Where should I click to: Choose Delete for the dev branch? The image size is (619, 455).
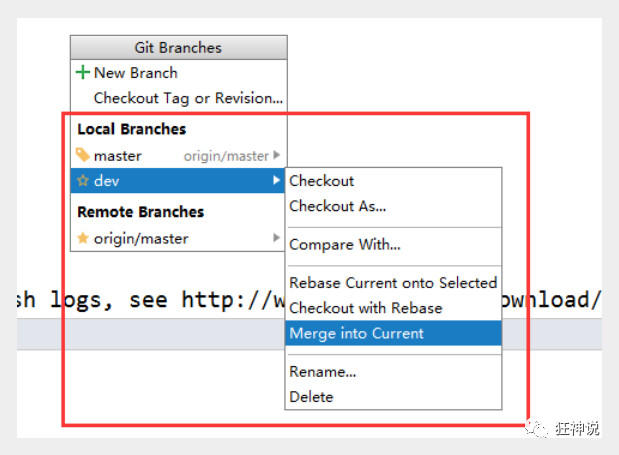tap(393, 397)
